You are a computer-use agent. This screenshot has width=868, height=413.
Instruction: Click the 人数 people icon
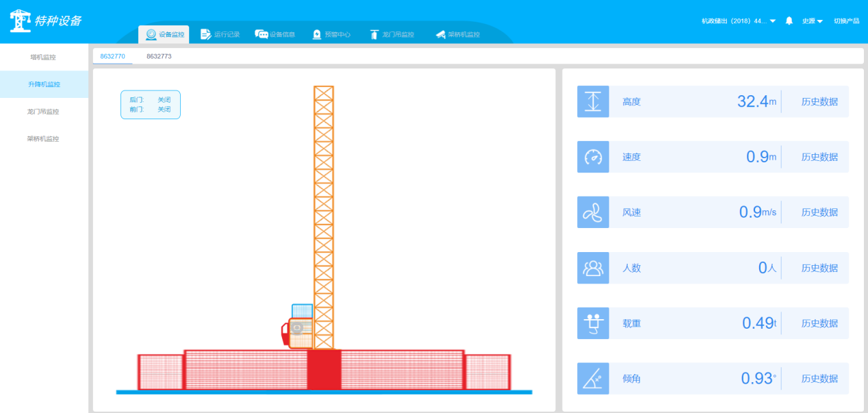(593, 268)
